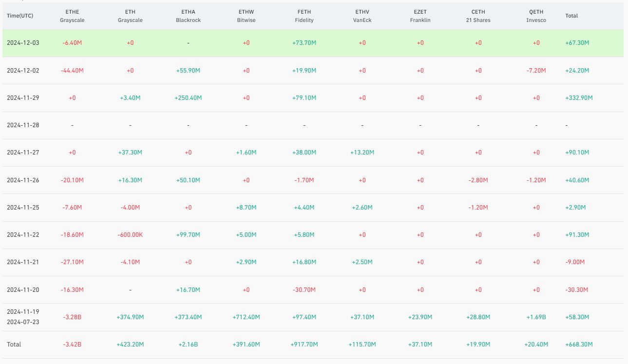Screen dimensions: 628x364
Task: Select the ETHA Blackrock column header
Action: (x=188, y=16)
